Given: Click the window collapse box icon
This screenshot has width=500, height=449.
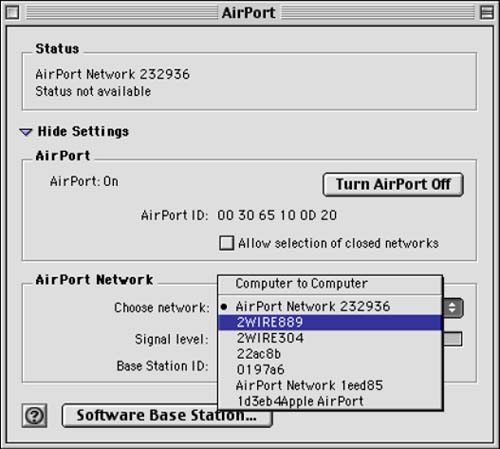Looking at the screenshot, I should tap(487, 13).
